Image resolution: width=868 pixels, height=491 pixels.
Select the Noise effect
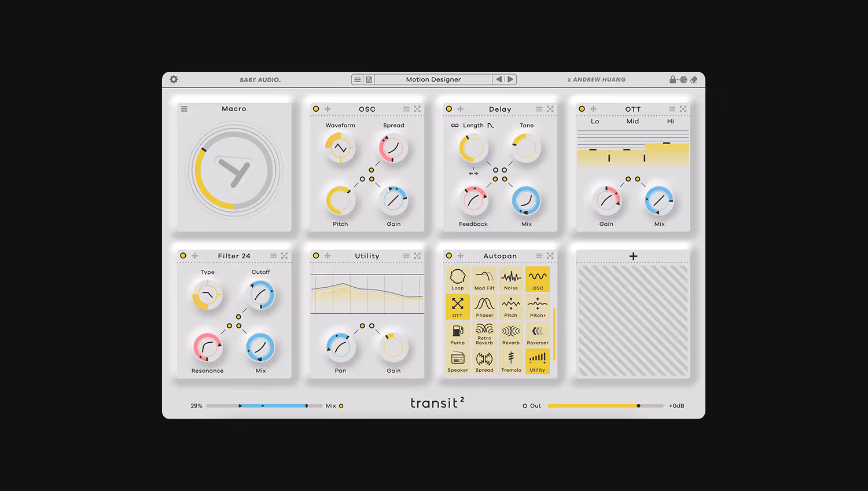tap(511, 279)
